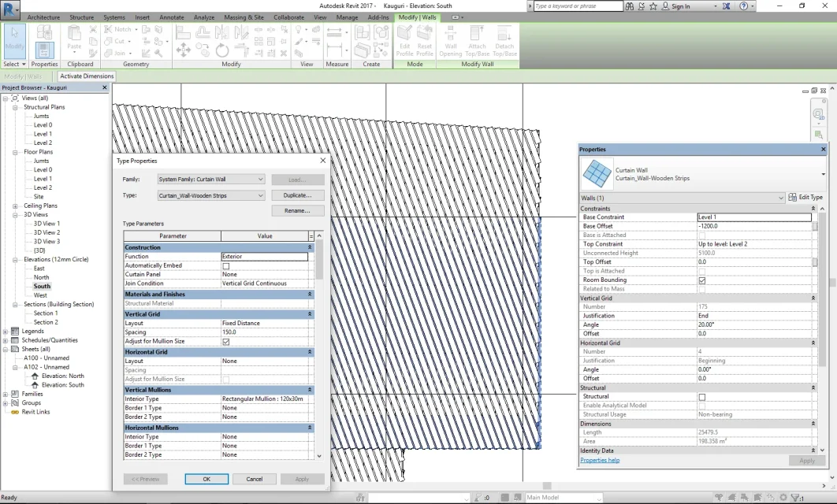This screenshot has height=504, width=837.
Task: Click the navigation wheel icon in view
Action: tap(818, 114)
